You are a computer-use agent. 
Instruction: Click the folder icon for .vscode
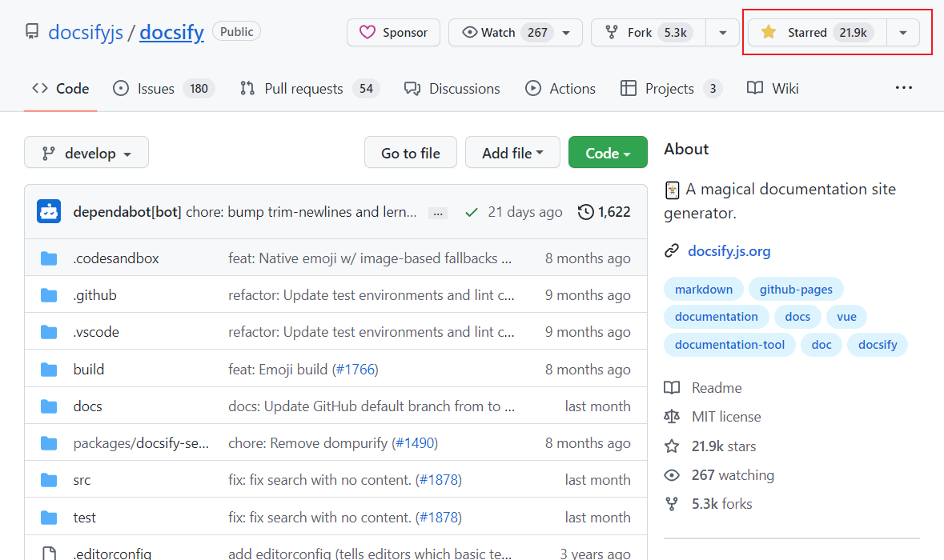coord(49,332)
